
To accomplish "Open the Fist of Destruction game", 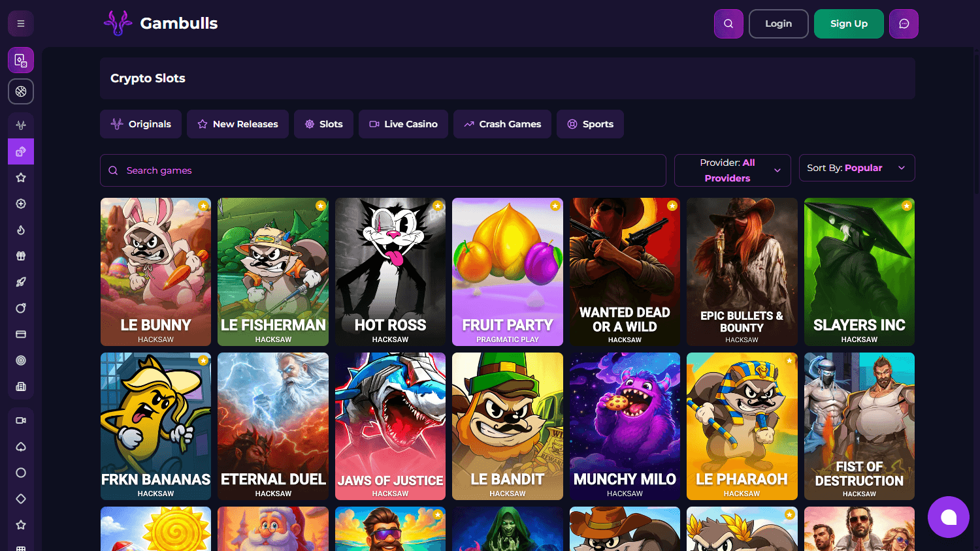I will pos(859,426).
